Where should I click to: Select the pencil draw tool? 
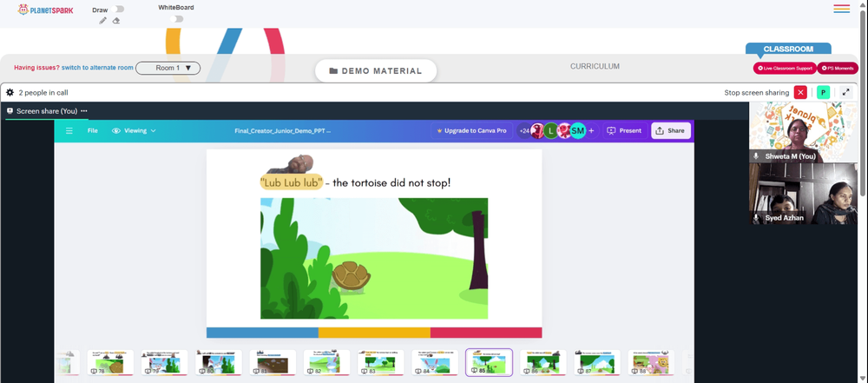pyautogui.click(x=103, y=21)
